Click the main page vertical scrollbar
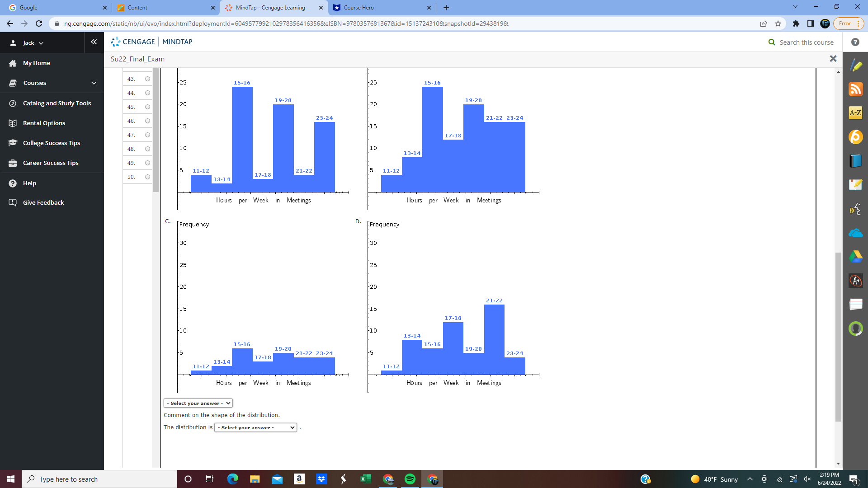Viewport: 868px width, 488px height. point(838,337)
